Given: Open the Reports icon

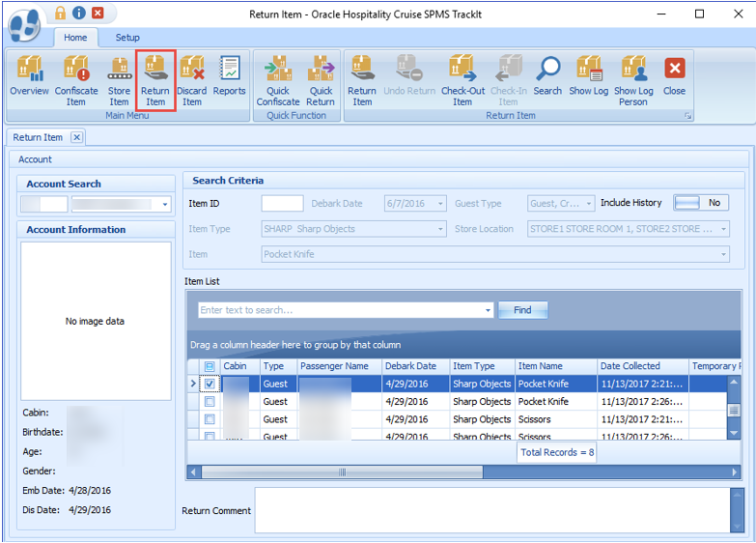Looking at the screenshot, I should [230, 75].
